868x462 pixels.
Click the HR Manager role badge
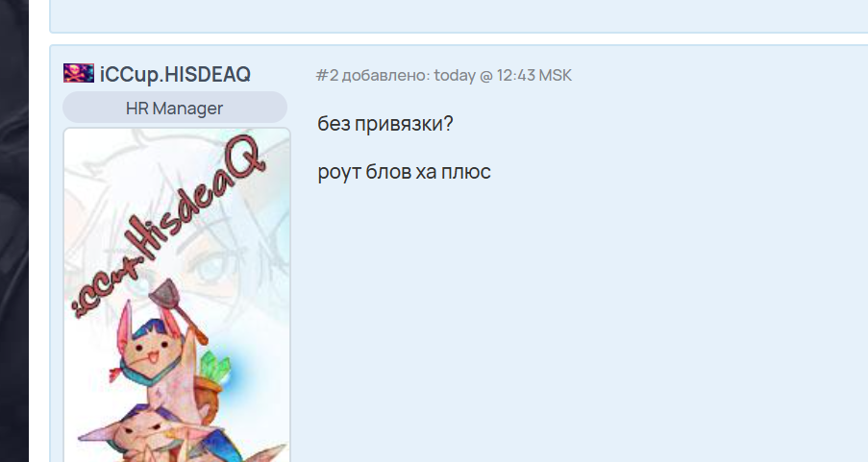pos(174,108)
